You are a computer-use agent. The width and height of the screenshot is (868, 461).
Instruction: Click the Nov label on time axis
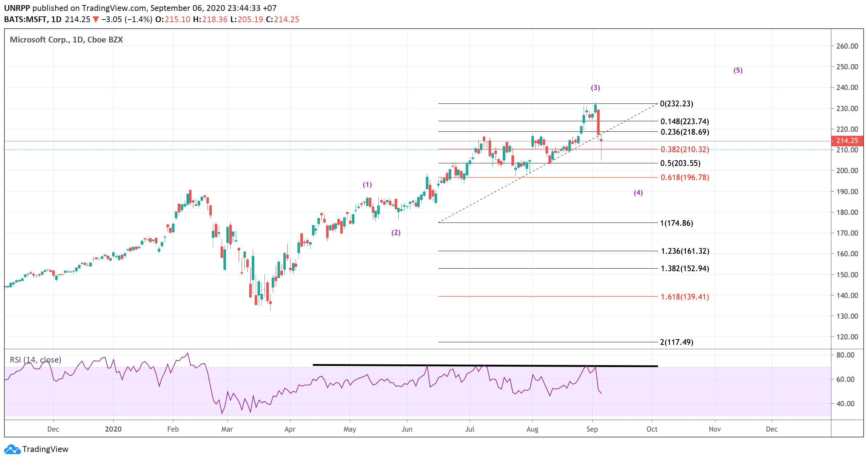[x=715, y=429]
